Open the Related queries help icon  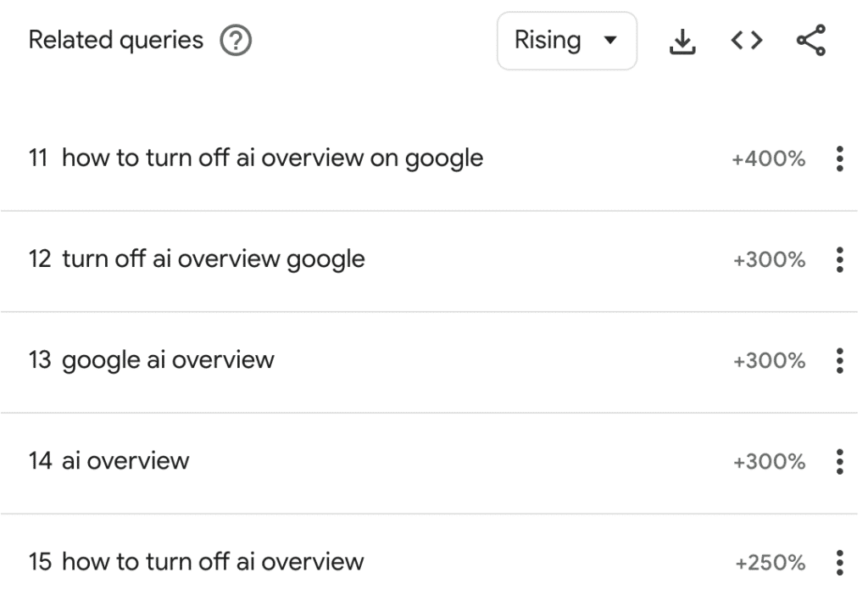click(236, 41)
